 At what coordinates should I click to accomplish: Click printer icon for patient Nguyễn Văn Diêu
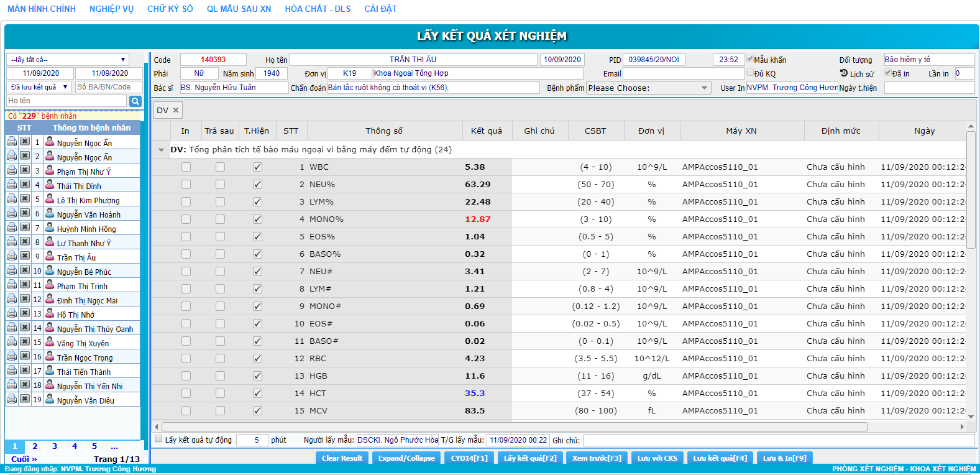tap(12, 399)
